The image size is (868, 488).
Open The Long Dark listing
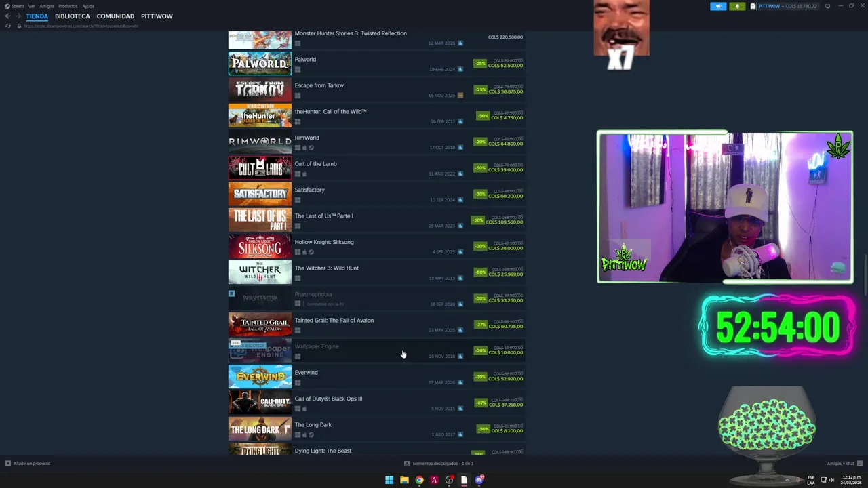click(x=377, y=429)
